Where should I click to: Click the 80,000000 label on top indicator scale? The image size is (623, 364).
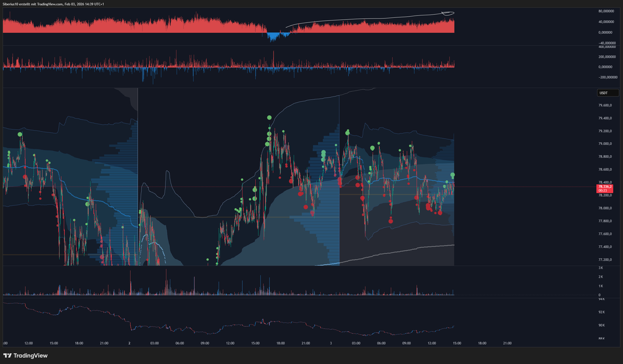(x=607, y=11)
